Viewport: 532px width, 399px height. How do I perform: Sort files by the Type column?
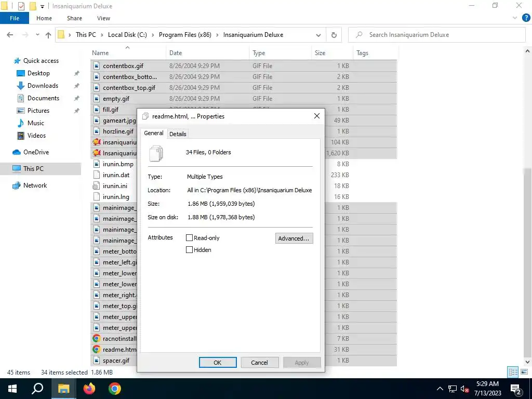[280, 53]
